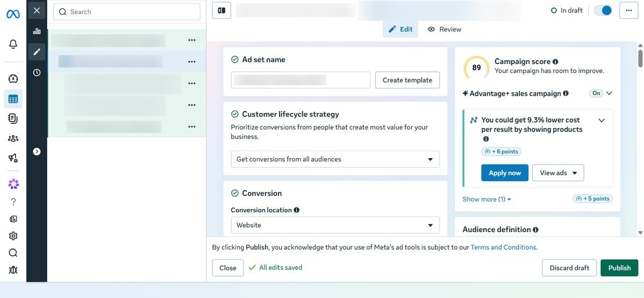644x298 pixels.
Task: Click the Discard draft button
Action: [569, 268]
